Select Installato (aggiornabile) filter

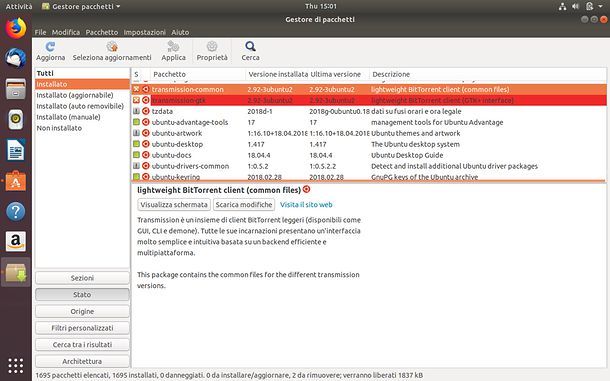(82, 95)
